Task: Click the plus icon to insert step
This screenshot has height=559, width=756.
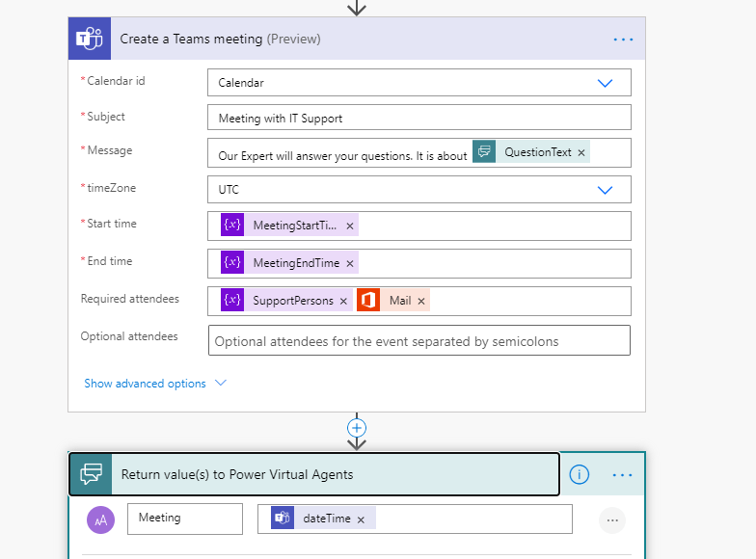Action: 357,427
